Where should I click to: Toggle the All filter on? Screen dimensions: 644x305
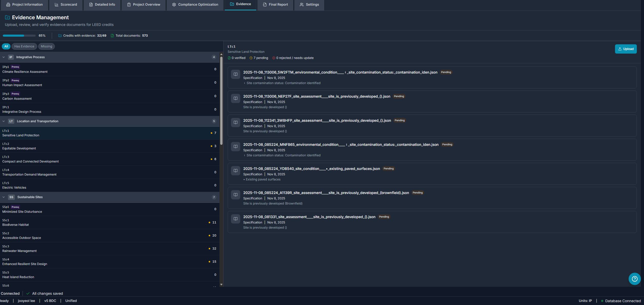click(x=6, y=46)
